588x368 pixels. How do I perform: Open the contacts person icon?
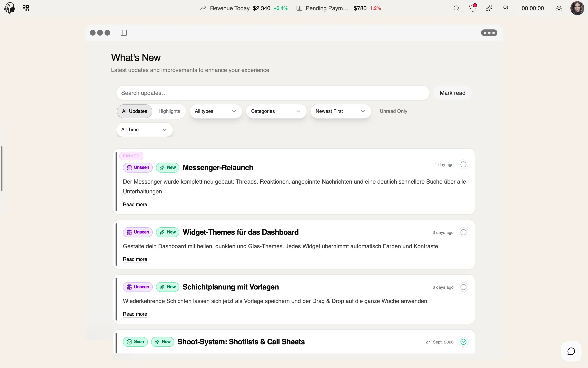(506, 8)
